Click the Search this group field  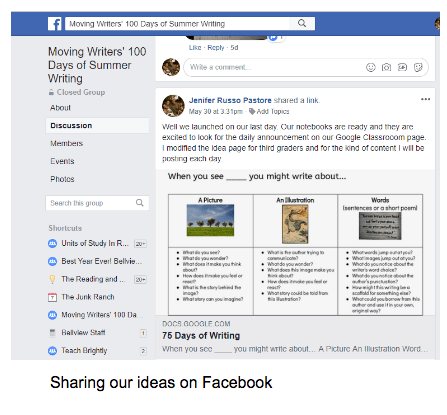[x=97, y=203]
